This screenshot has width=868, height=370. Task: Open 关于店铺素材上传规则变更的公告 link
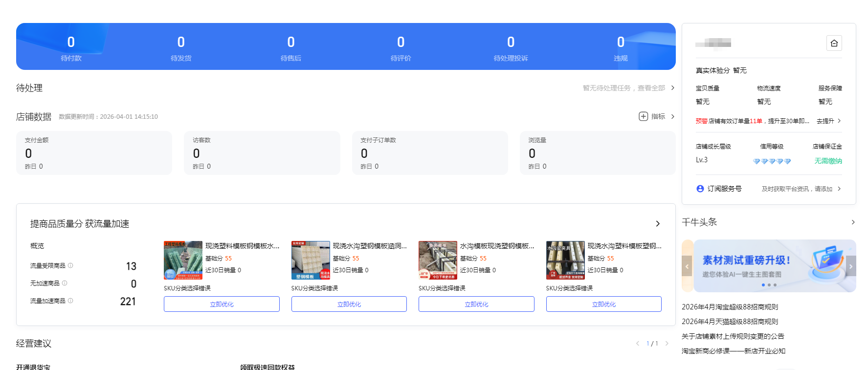coord(733,336)
